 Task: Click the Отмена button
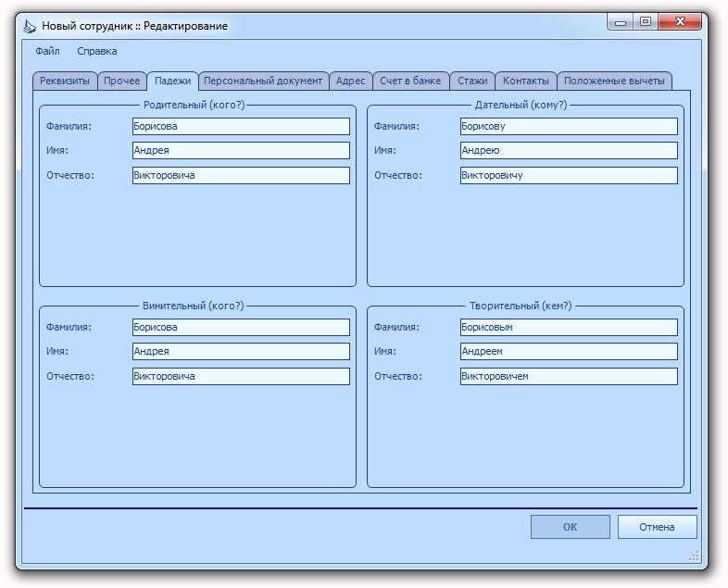[x=657, y=527]
